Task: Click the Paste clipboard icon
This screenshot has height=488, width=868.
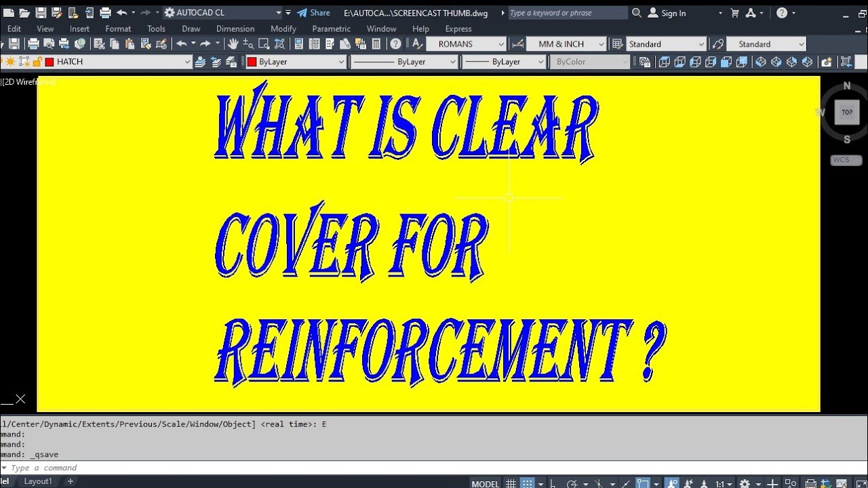Action: [x=130, y=44]
